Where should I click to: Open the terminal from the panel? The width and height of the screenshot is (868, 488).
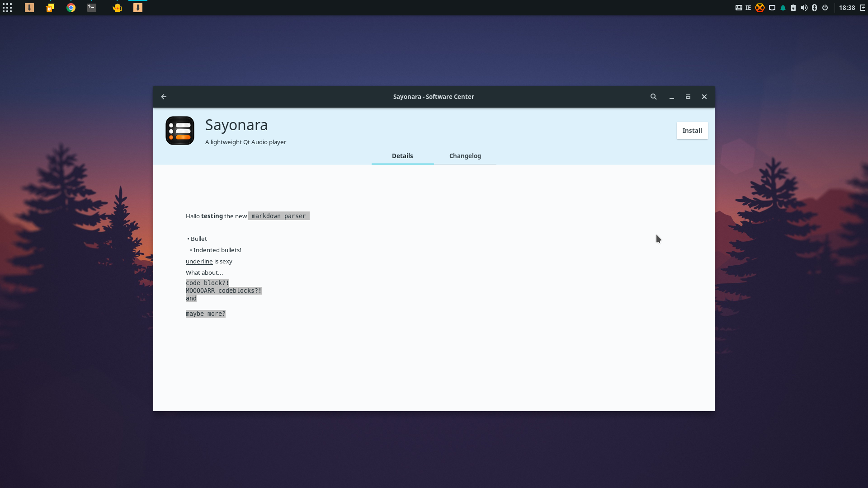(x=92, y=8)
